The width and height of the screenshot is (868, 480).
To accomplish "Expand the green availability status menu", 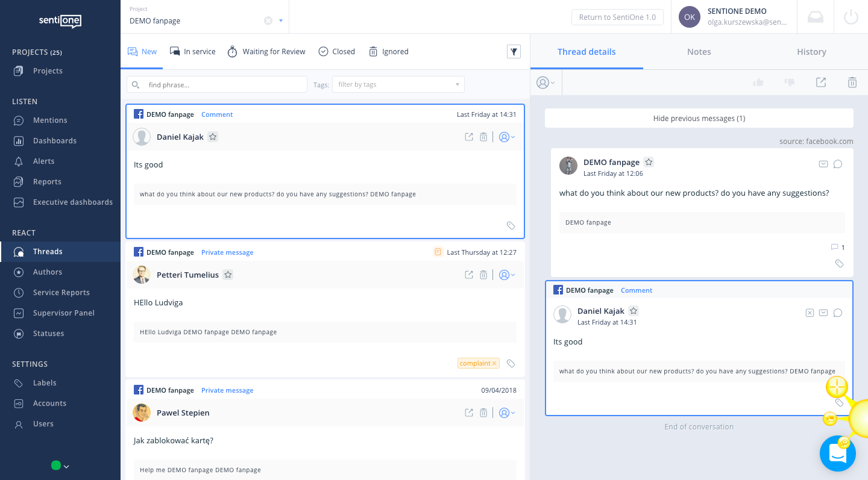I will click(60, 466).
